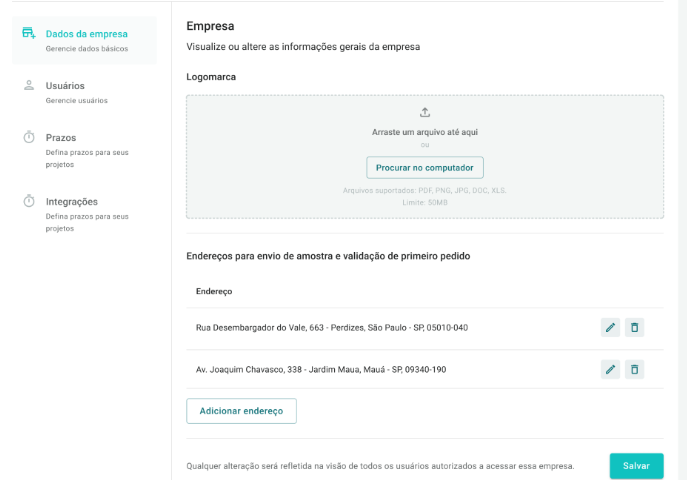Click the stopwatch icon beside Integrações
The image size is (687, 480).
(x=29, y=201)
